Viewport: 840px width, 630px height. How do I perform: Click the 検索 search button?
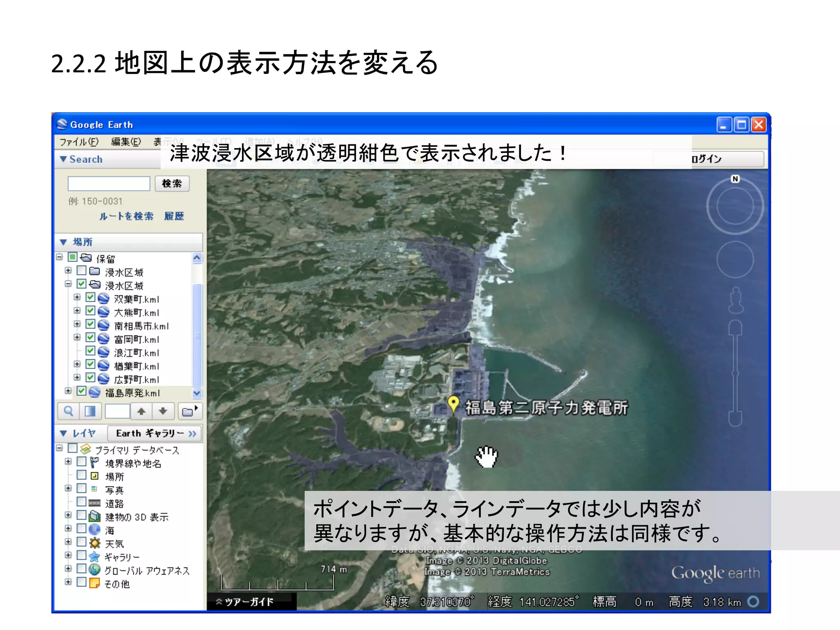tap(172, 183)
